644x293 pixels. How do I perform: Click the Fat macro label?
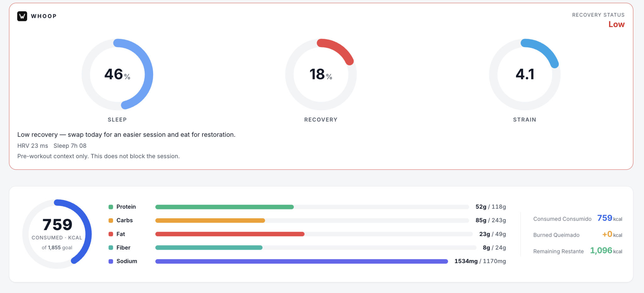pyautogui.click(x=121, y=234)
